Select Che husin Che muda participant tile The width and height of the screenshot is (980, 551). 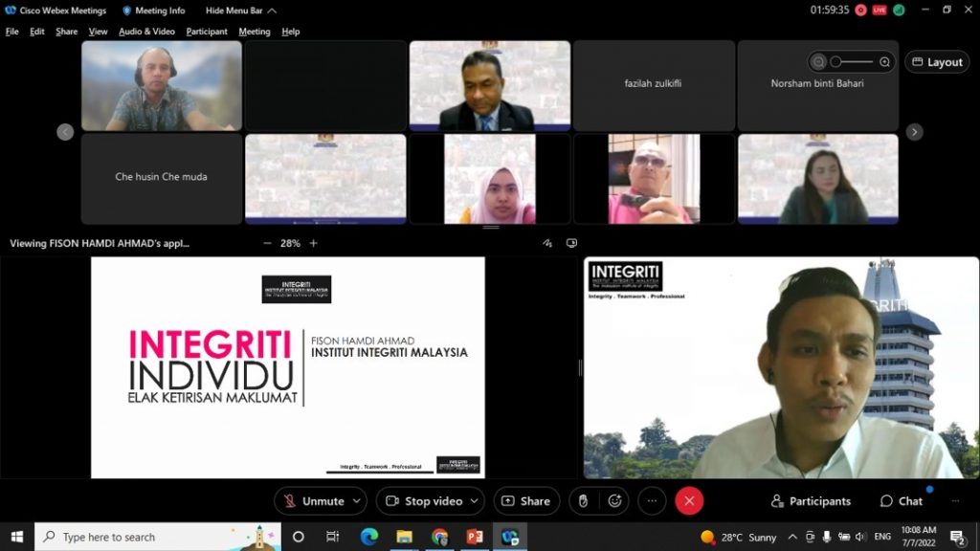[x=161, y=179]
